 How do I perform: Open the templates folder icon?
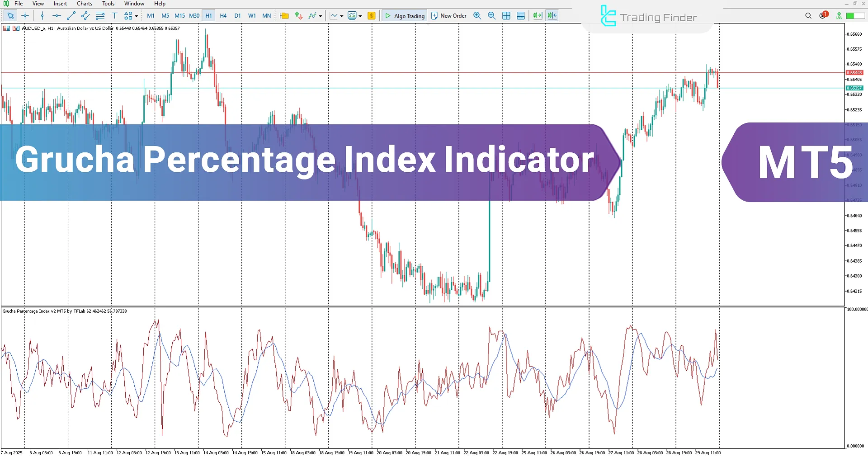click(x=284, y=16)
